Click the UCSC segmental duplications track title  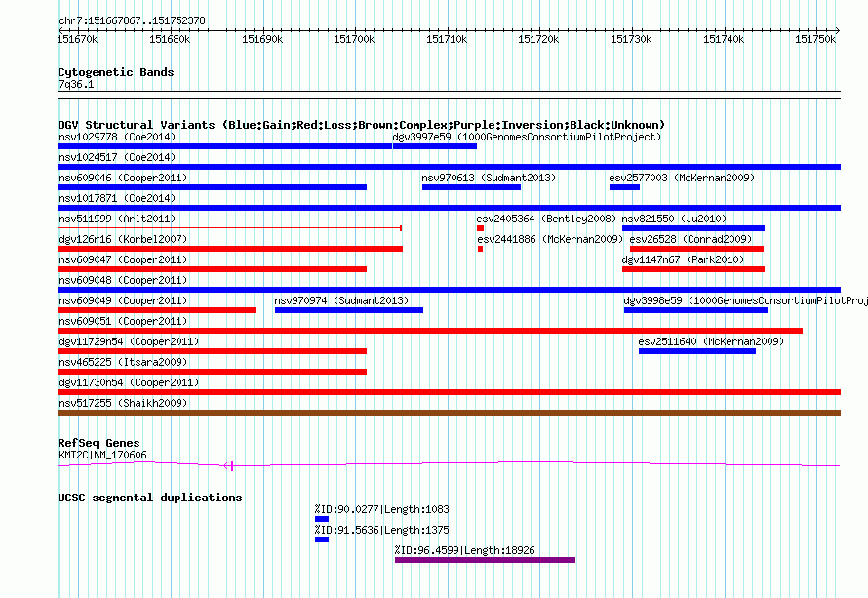coord(150,498)
